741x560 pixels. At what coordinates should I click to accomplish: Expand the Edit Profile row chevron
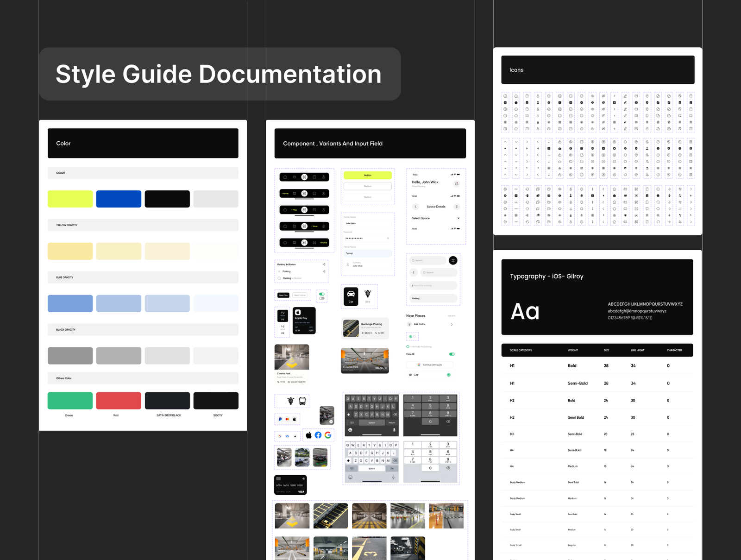tap(452, 324)
